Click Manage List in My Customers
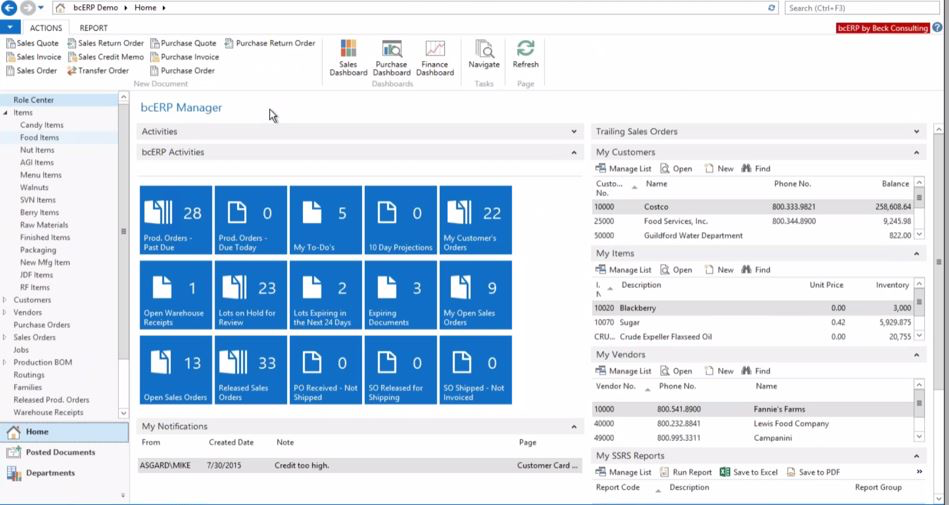Viewport: 949px width, 505px height. tap(623, 169)
